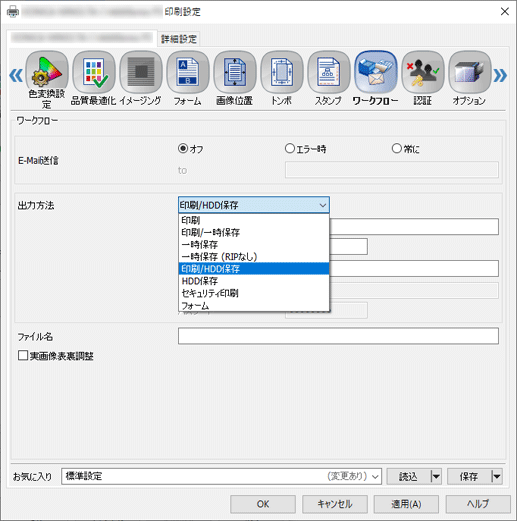Click the 読込 button
This screenshot has width=517, height=521.
coord(409,476)
